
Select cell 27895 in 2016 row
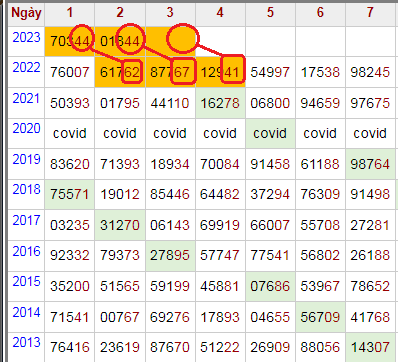pos(170,256)
